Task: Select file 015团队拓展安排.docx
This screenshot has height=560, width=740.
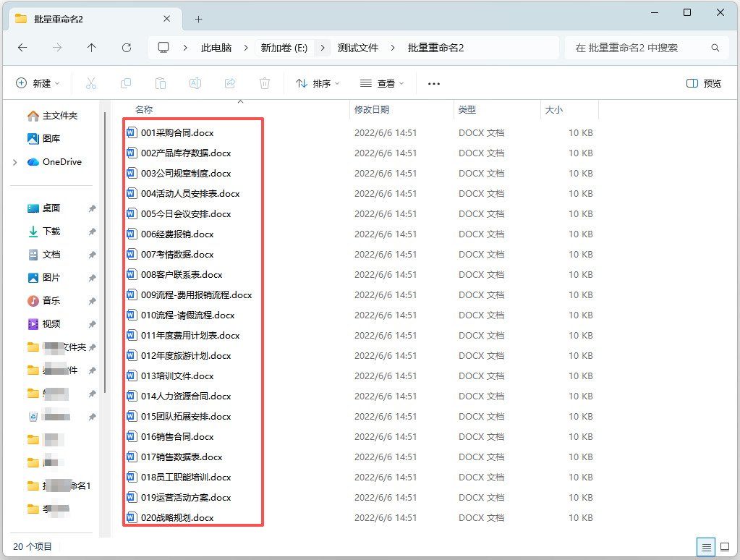Action: (186, 417)
